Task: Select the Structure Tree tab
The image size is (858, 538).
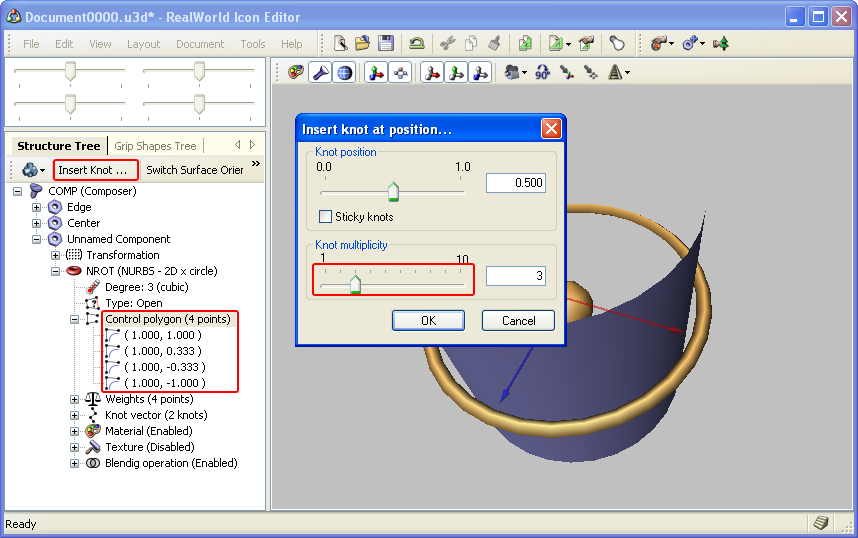Action: pyautogui.click(x=59, y=146)
